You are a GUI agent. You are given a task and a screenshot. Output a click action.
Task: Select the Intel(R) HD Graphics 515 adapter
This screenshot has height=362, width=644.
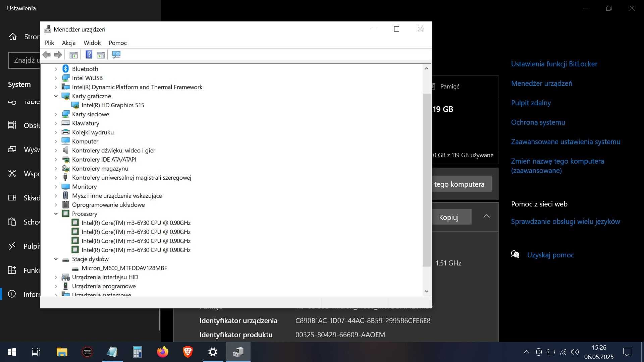[x=113, y=105]
